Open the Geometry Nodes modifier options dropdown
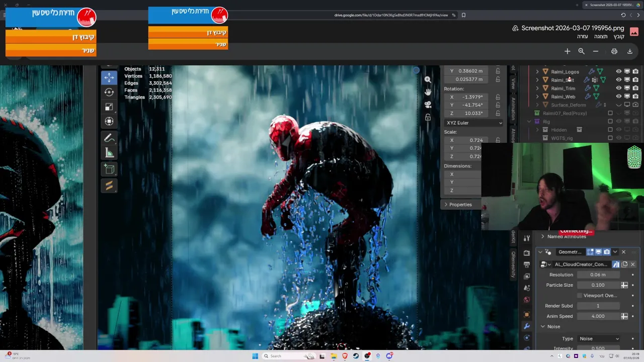The height and width of the screenshot is (362, 644). (x=615, y=252)
